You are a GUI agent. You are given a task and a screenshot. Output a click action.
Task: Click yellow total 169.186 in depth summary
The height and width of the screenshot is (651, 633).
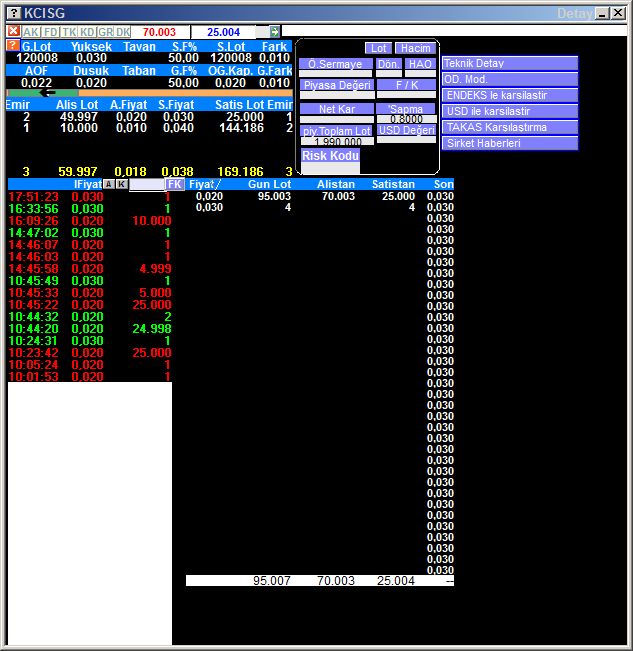(x=240, y=171)
